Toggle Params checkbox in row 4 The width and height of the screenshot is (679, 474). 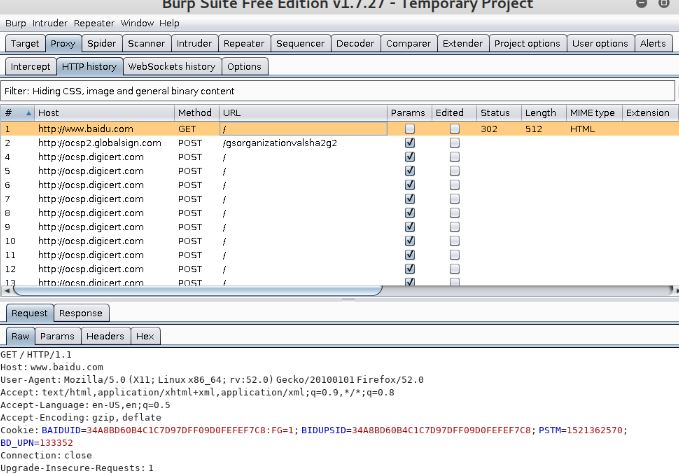(x=410, y=157)
